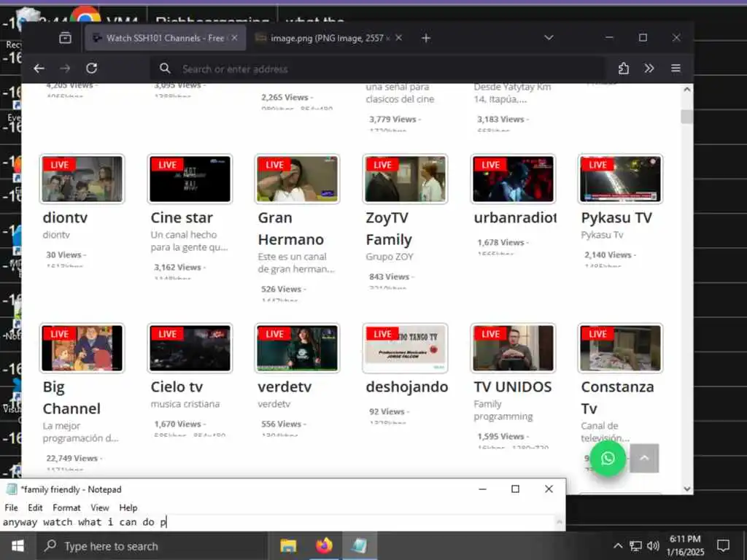Image resolution: width=747 pixels, height=560 pixels.
Task: Open the diontv live thumbnail
Action: click(x=82, y=179)
